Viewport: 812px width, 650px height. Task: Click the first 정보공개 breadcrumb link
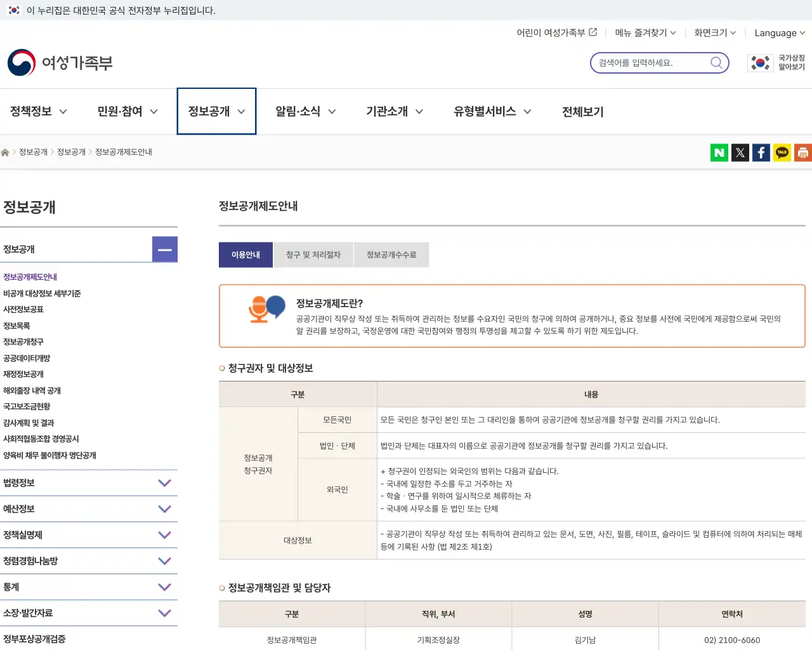point(33,152)
